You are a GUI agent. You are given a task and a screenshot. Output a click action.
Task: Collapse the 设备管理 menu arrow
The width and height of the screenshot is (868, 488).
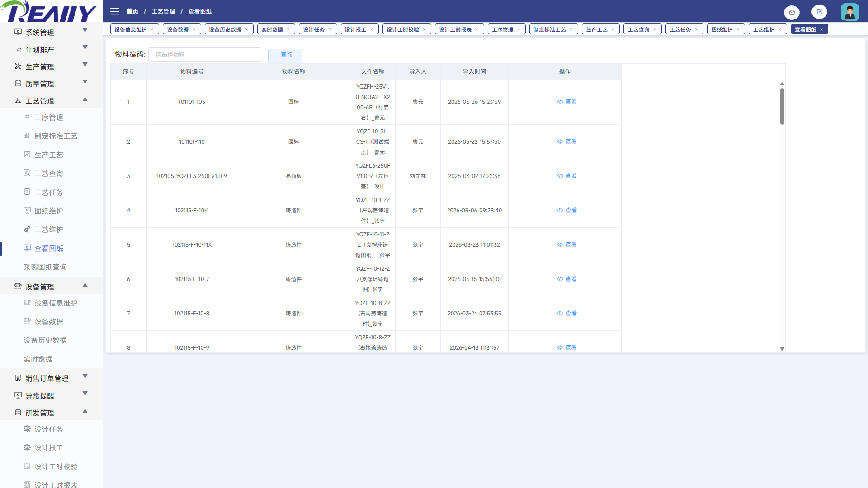point(85,285)
